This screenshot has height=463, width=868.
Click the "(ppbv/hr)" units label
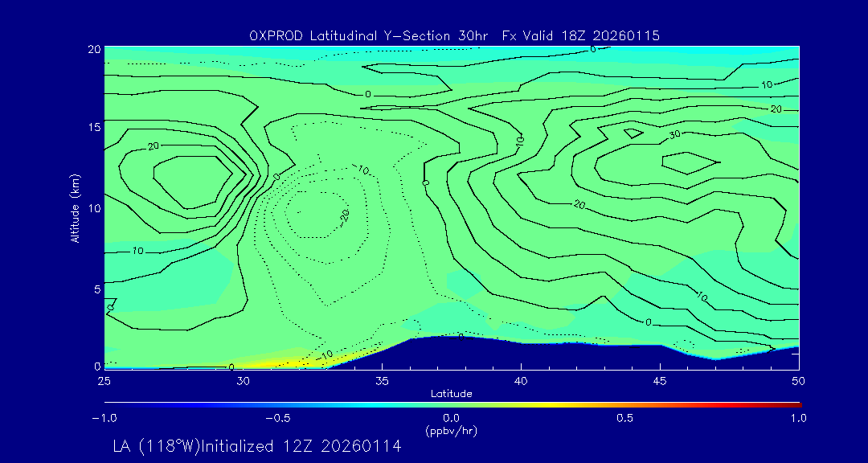(451, 430)
